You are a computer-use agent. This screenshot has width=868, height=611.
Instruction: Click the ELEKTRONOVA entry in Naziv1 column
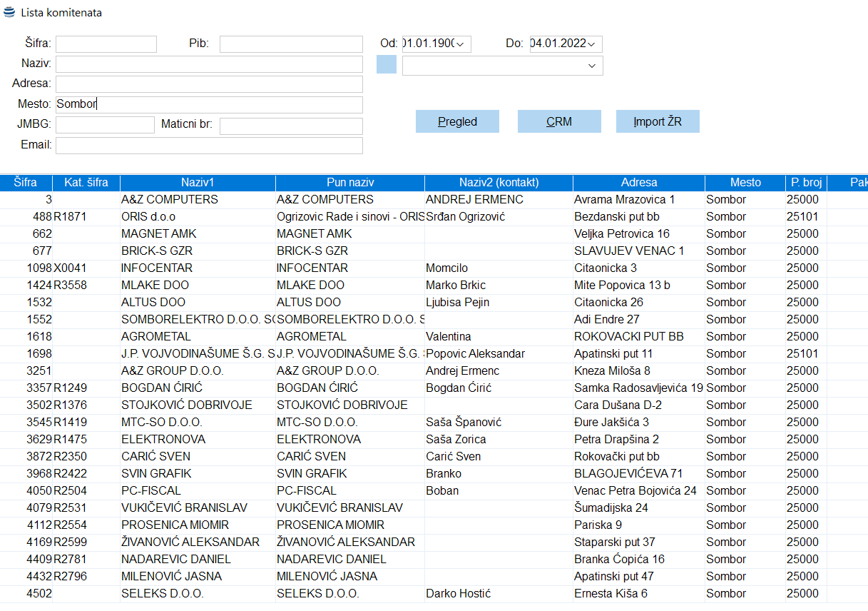pos(163,440)
